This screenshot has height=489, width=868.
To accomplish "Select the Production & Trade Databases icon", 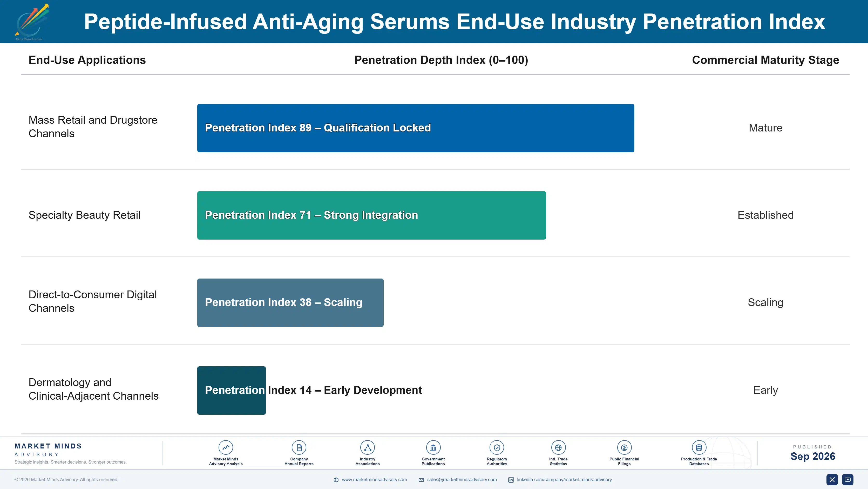I will point(699,447).
